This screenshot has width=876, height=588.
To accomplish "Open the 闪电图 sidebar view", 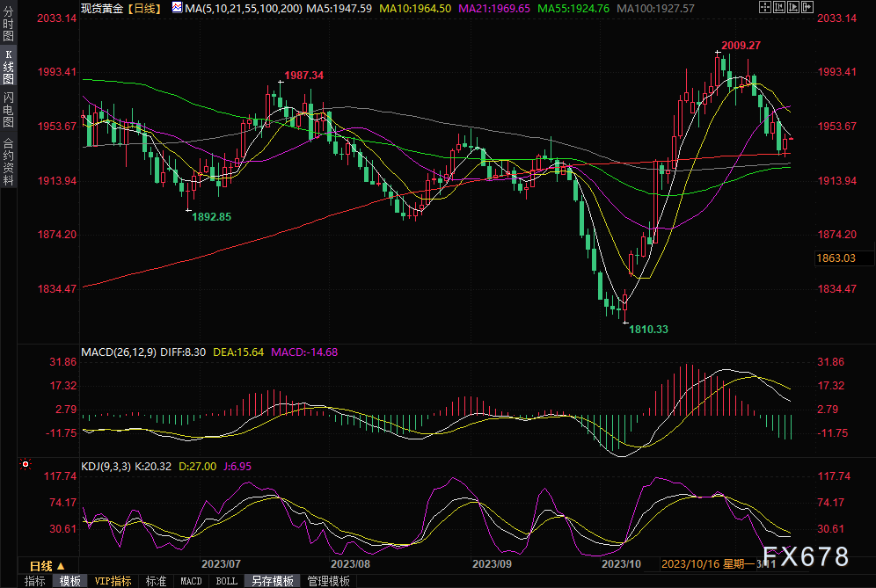I will tap(8, 110).
